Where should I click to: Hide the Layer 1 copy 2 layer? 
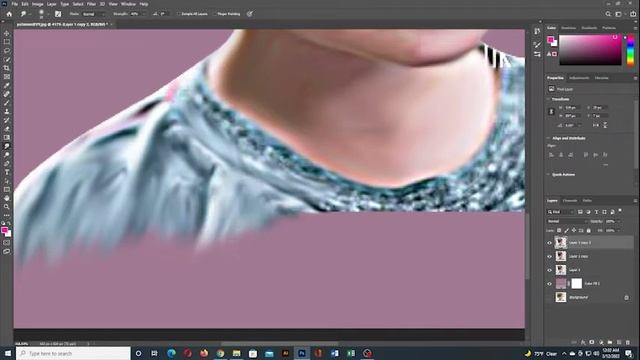(x=549, y=243)
